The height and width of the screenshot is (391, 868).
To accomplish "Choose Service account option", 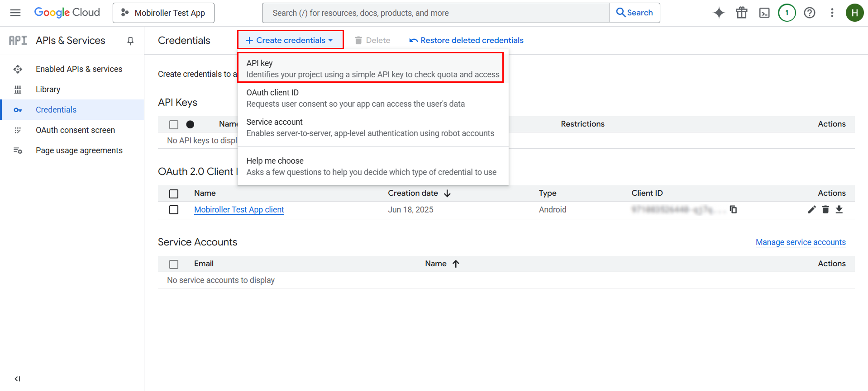I will click(373, 127).
